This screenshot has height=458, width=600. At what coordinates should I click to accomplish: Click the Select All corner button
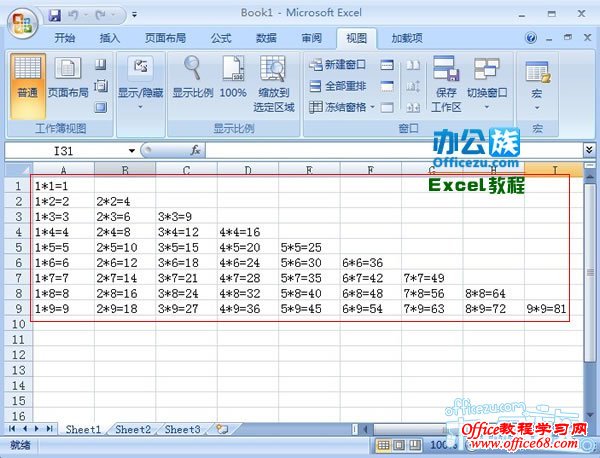(x=18, y=169)
